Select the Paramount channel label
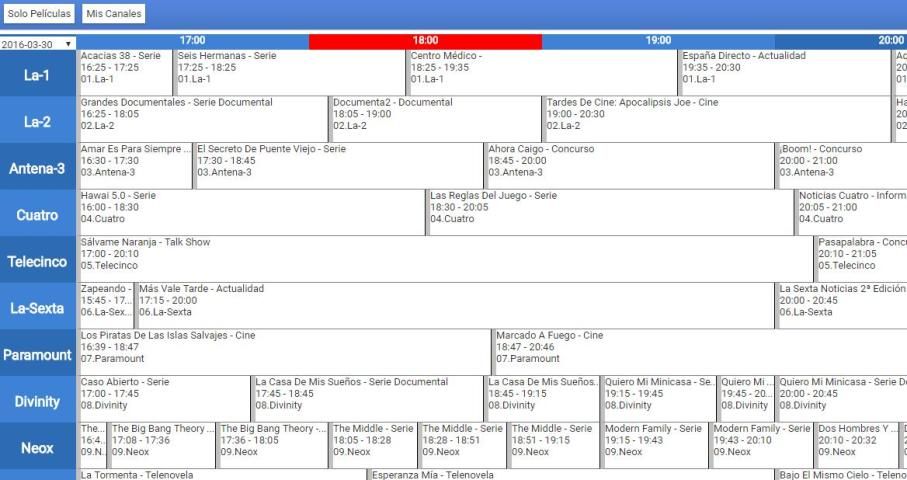This screenshot has height=480, width=907. tap(38, 354)
